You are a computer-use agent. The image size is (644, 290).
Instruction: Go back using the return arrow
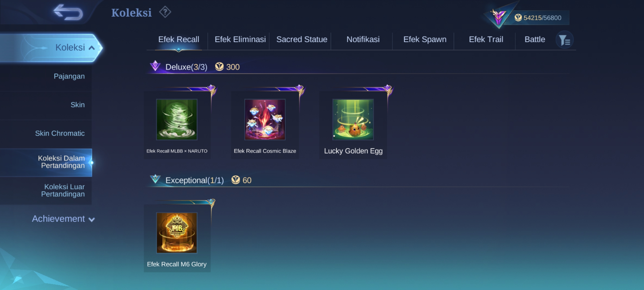pos(68,12)
